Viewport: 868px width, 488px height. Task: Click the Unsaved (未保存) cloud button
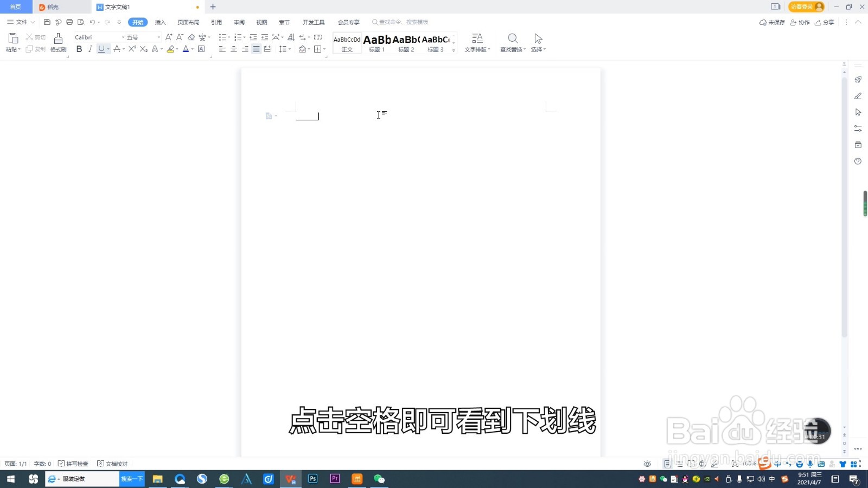pos(772,22)
